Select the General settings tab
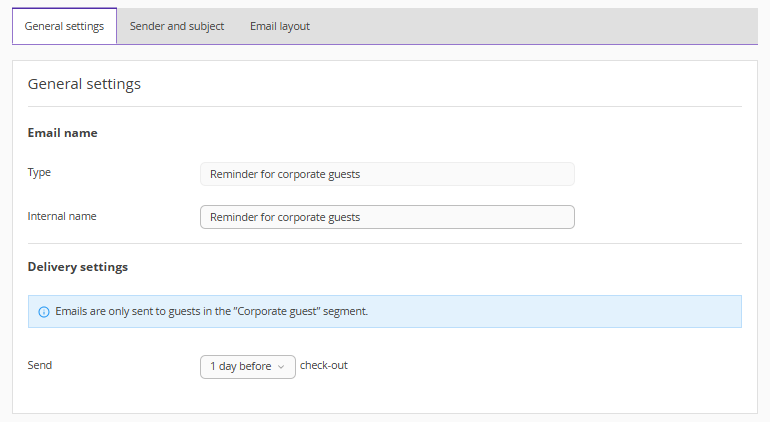The width and height of the screenshot is (770, 422). 64,26
